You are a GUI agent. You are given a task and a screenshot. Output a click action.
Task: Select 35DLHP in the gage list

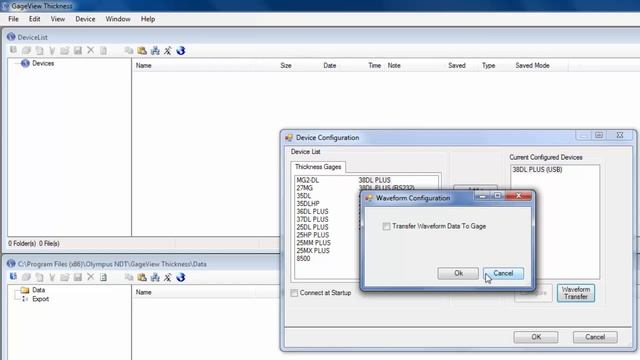[308, 204]
